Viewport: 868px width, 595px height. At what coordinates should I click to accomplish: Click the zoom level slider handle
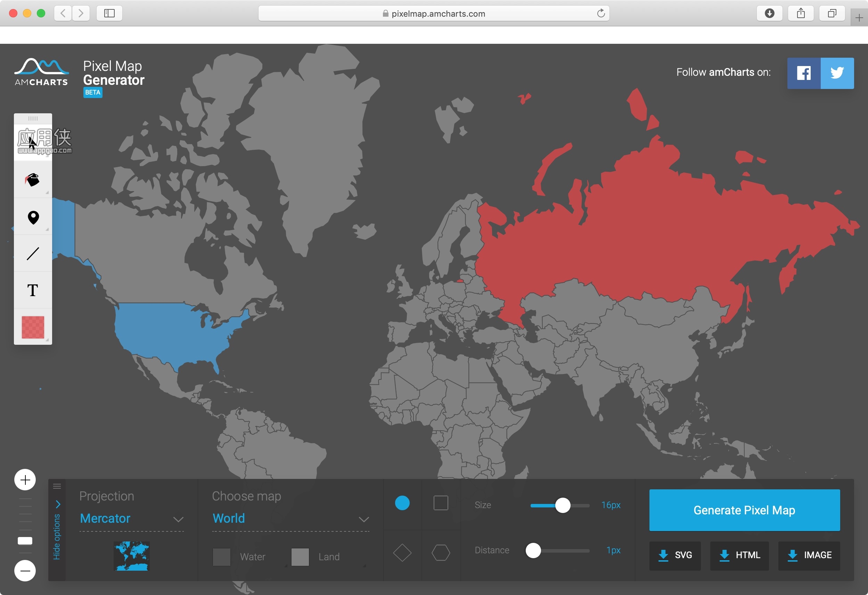(x=25, y=540)
